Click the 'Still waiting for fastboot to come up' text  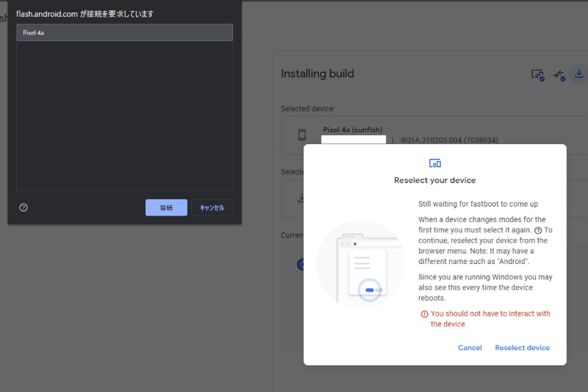[x=478, y=204]
